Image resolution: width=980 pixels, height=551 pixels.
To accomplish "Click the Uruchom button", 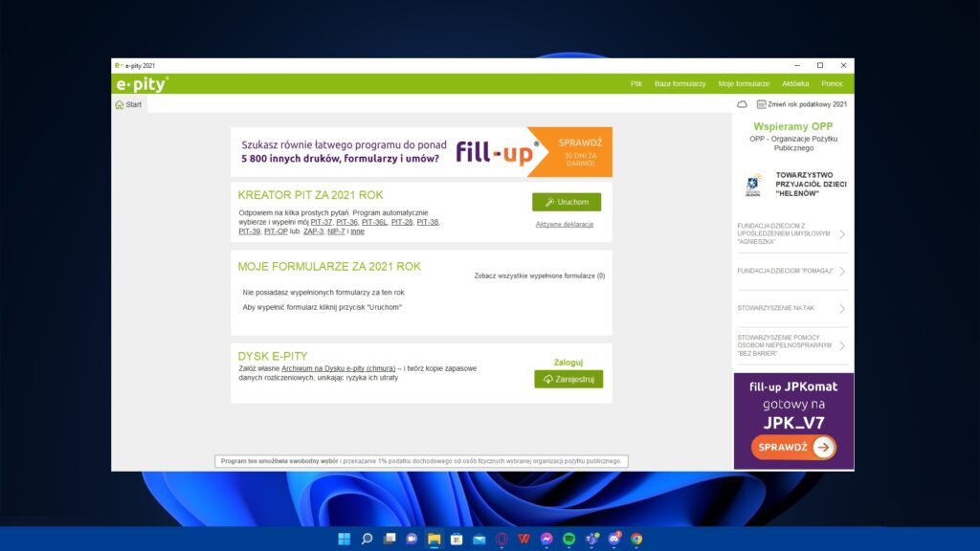I will click(x=567, y=202).
